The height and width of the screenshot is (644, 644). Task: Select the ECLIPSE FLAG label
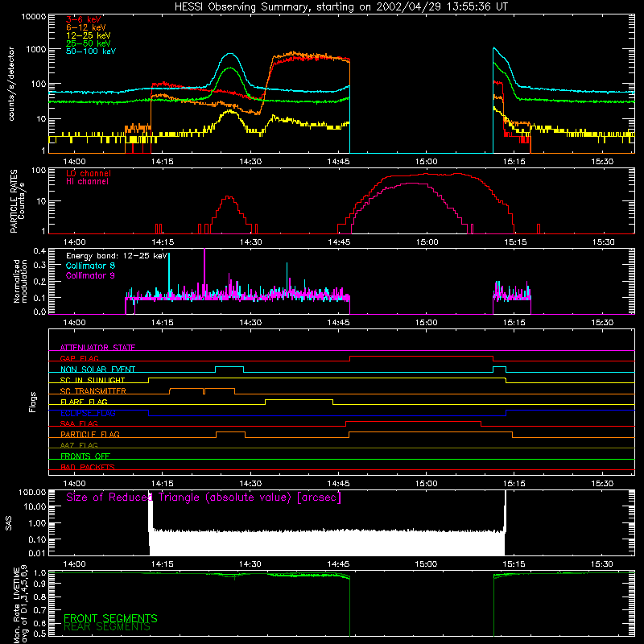coord(88,413)
